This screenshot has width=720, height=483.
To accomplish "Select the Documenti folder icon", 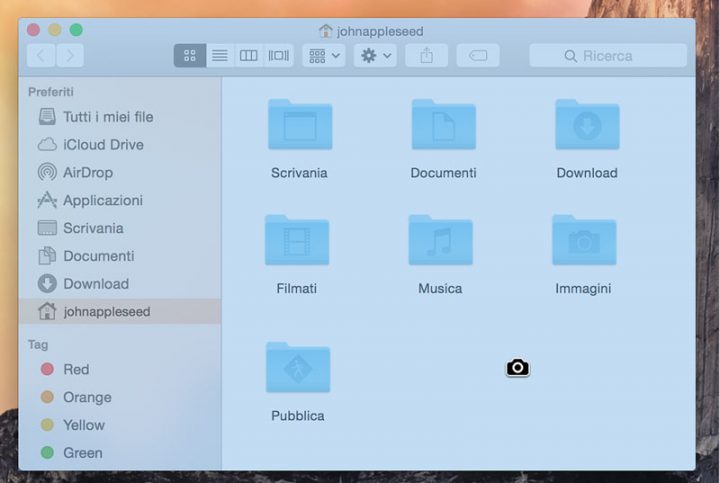I will (444, 124).
